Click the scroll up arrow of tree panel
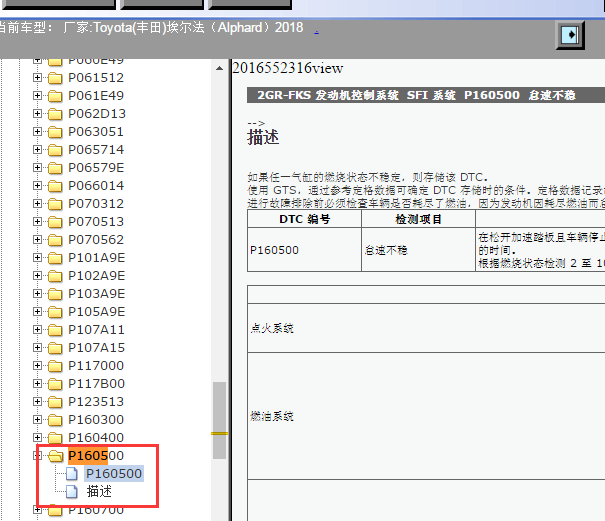This screenshot has width=605, height=521. click(x=220, y=68)
